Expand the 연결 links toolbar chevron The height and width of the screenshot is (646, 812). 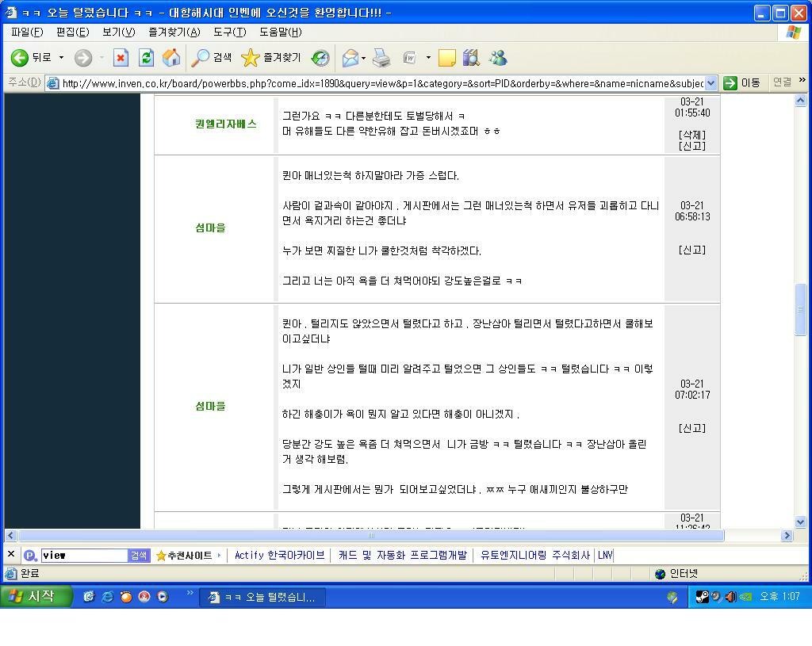click(x=802, y=80)
